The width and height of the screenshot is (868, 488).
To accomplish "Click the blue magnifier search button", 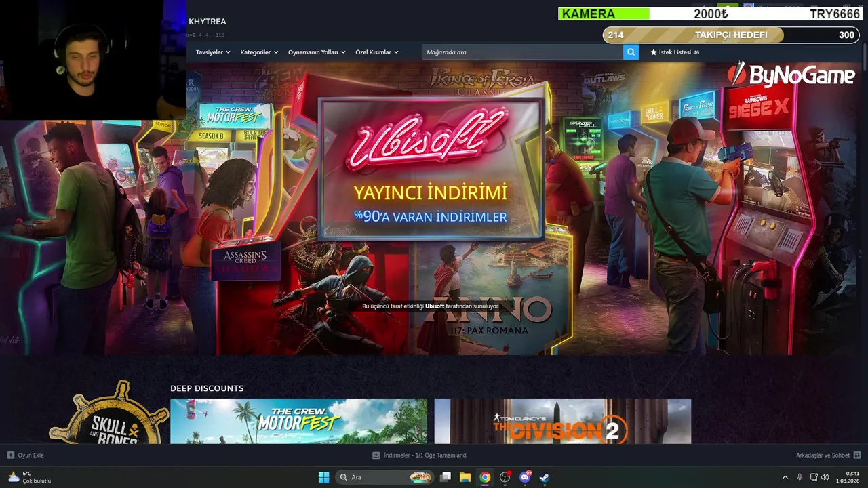I will [631, 52].
